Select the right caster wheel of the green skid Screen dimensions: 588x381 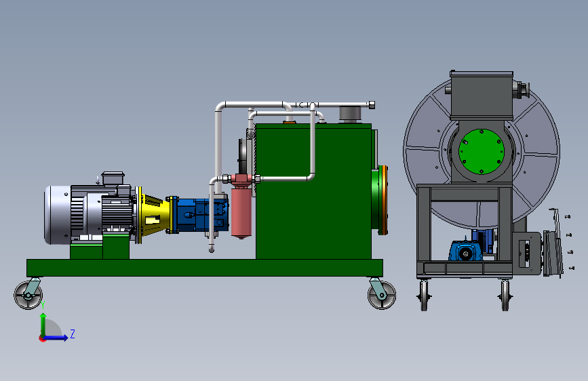click(382, 295)
